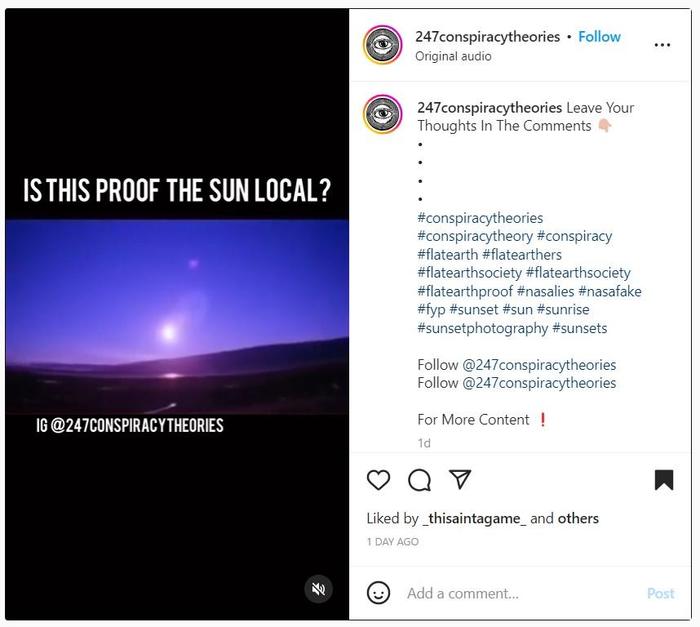
Task: Open the #sunsetphotography hashtag
Action: coord(483,328)
